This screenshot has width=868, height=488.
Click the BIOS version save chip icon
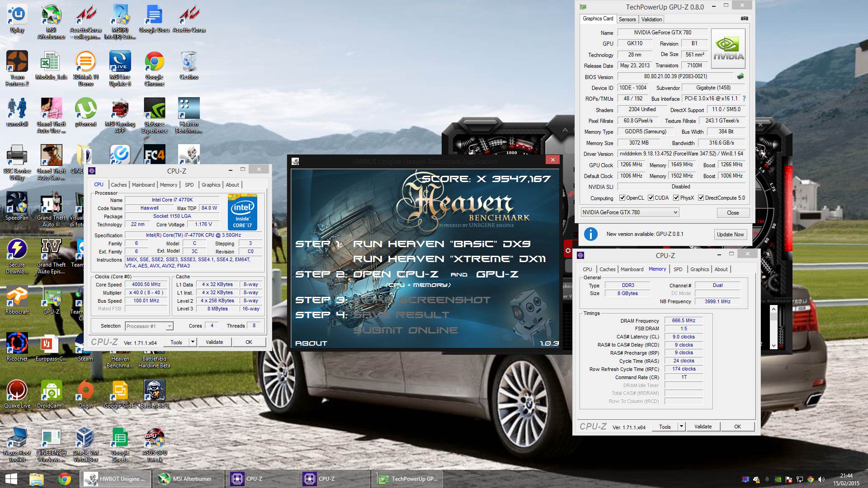[741, 76]
